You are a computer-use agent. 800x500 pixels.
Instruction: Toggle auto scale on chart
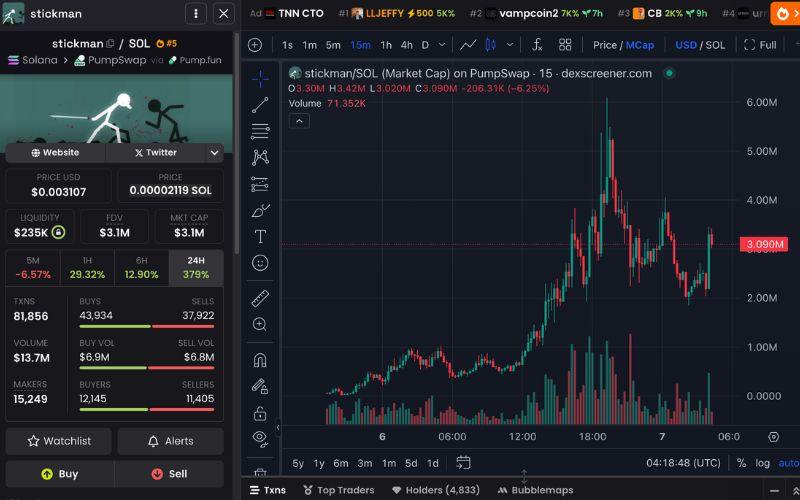point(788,463)
